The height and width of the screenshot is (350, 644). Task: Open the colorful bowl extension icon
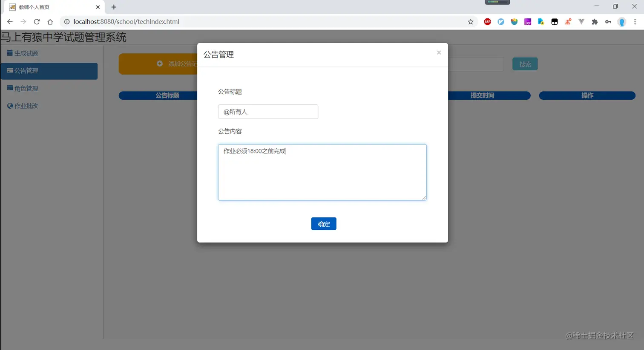[x=515, y=22]
